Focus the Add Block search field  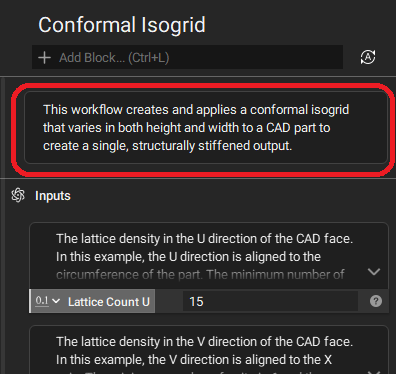(x=187, y=57)
